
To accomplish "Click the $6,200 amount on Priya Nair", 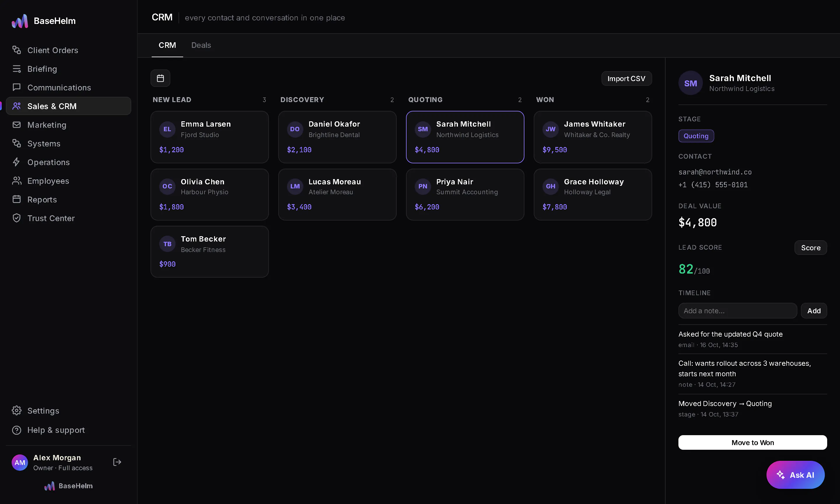I will click(427, 207).
